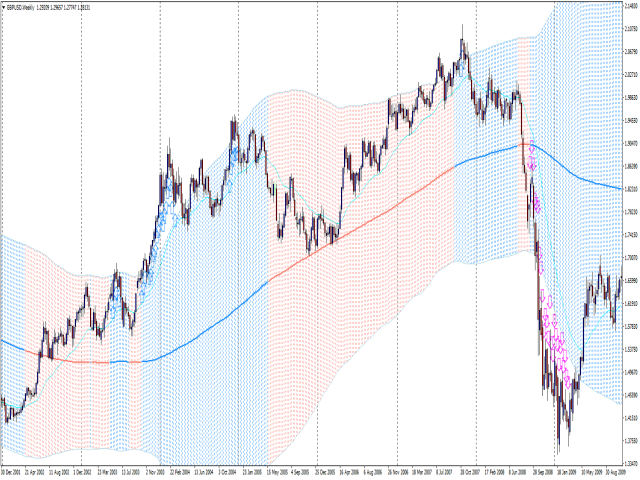The image size is (640, 480).
Task: Click the black triangle before GBPUSD,Weekly
Action: [4, 8]
